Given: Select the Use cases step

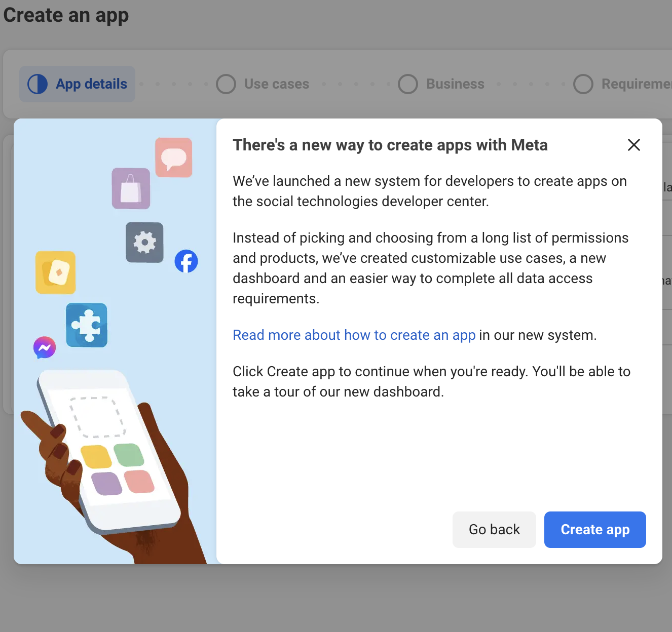Looking at the screenshot, I should (263, 84).
